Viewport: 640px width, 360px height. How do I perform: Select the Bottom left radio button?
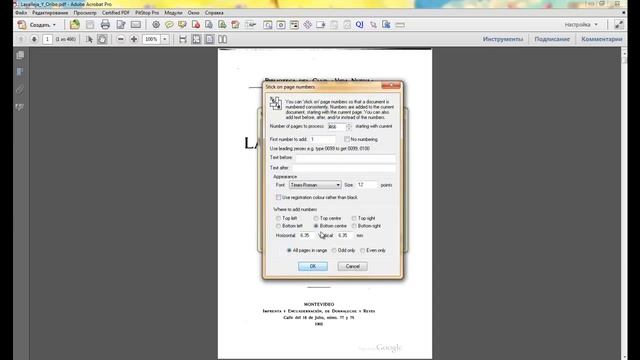pos(278,226)
